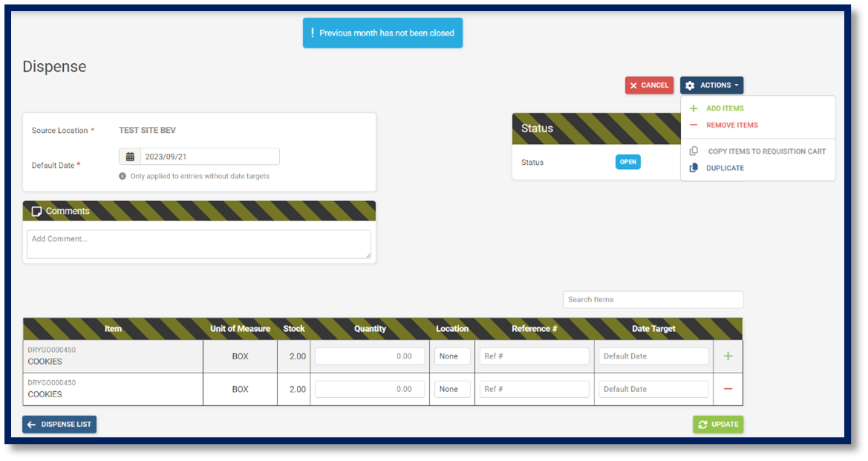Open Location dropdown in second Cookies row
Screen dimensions: 868x461
pyautogui.click(x=452, y=389)
